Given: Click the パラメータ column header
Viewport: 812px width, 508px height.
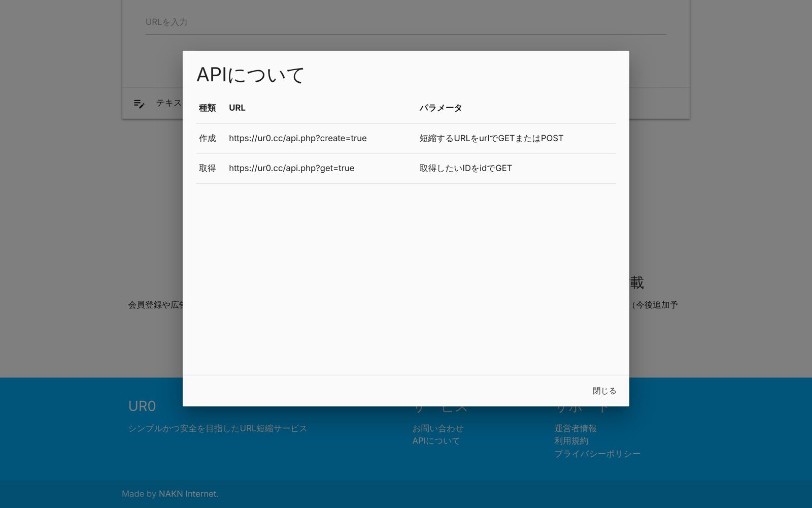Looking at the screenshot, I should pyautogui.click(x=441, y=108).
